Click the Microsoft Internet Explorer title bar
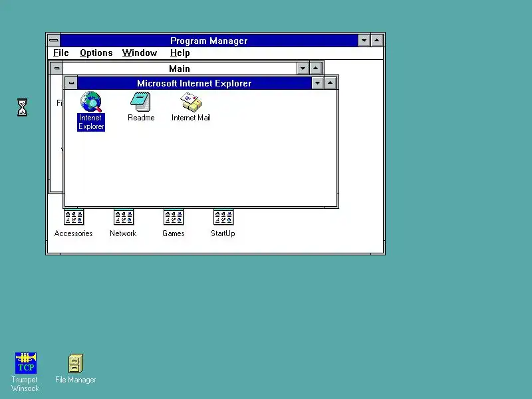 click(194, 83)
